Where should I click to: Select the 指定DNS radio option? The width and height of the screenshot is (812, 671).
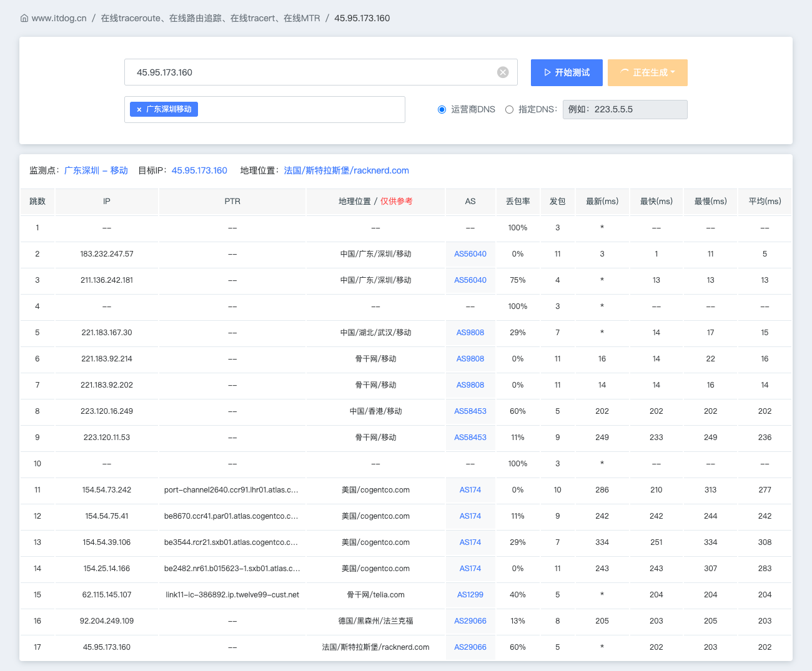coord(509,109)
